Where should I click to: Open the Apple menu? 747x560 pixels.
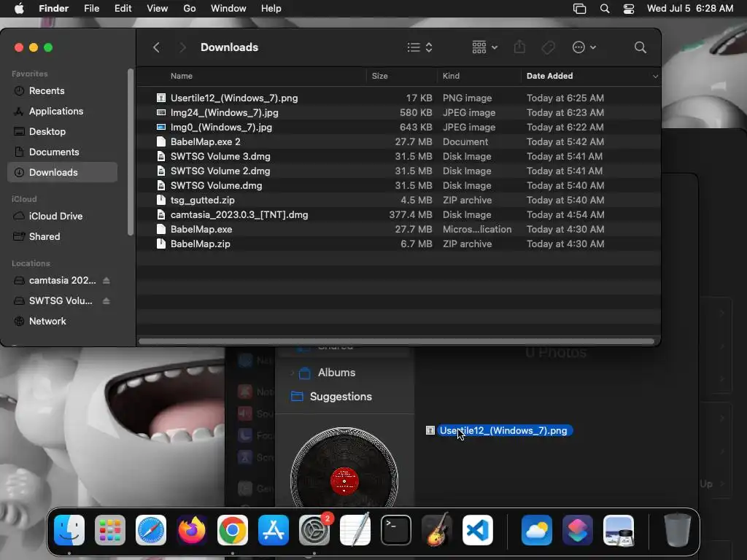[19, 9]
